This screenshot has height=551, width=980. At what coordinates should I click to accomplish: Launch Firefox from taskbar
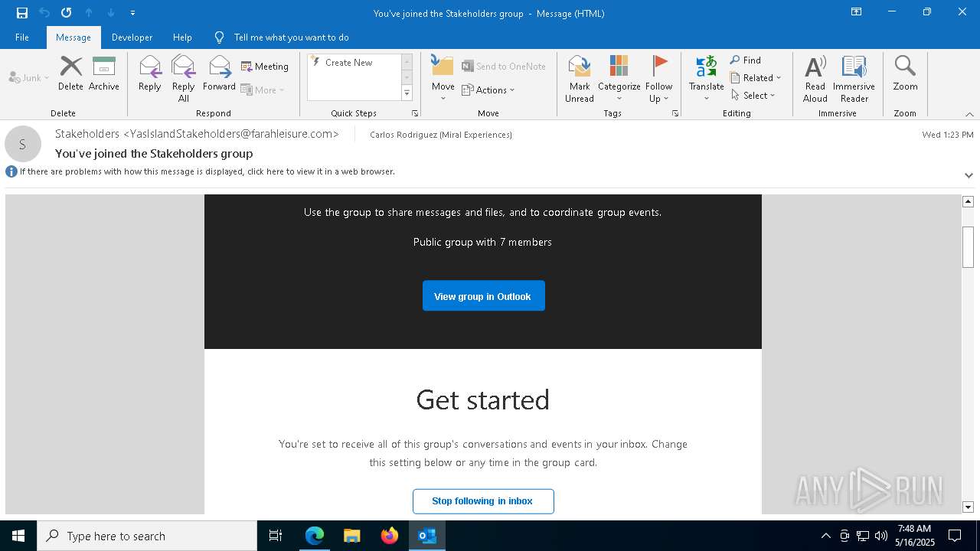[390, 536]
